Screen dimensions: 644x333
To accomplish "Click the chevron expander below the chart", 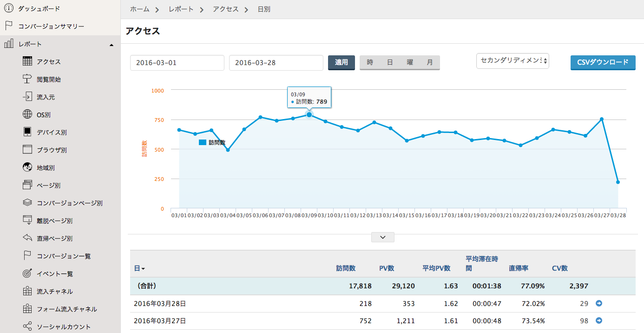I will click(383, 237).
